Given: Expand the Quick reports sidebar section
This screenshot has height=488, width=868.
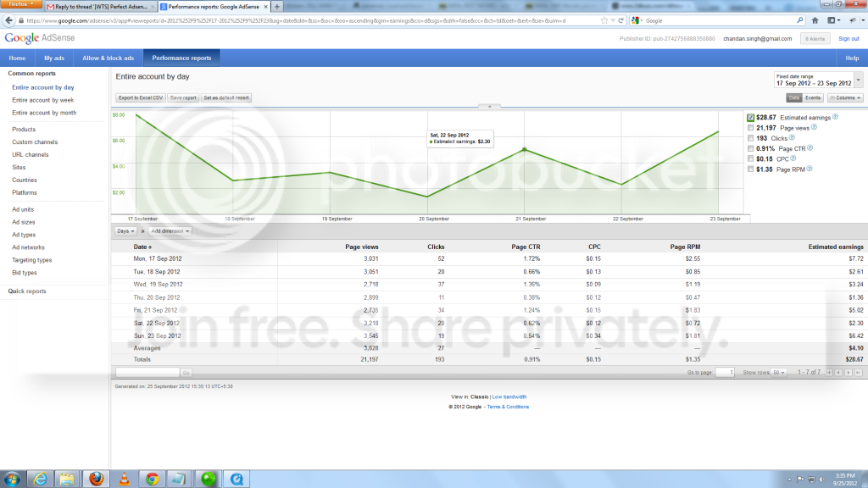Looking at the screenshot, I should [27, 291].
